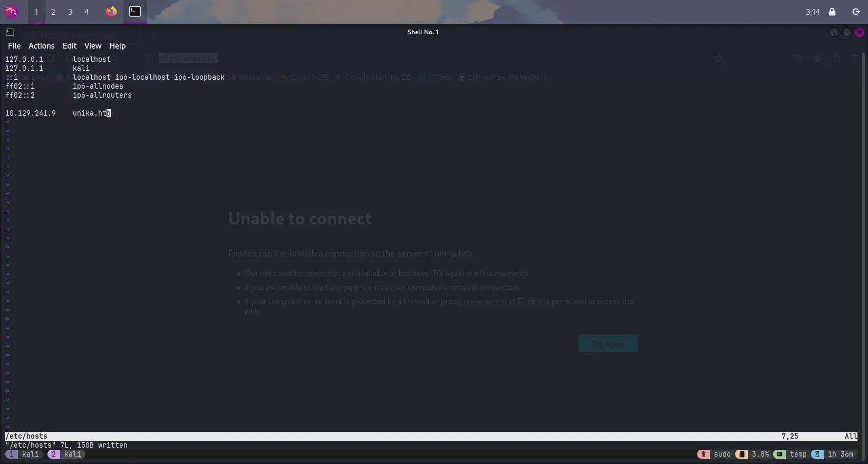Image resolution: width=868 pixels, height=464 pixels.
Task: Click the log out power icon
Action: point(856,12)
